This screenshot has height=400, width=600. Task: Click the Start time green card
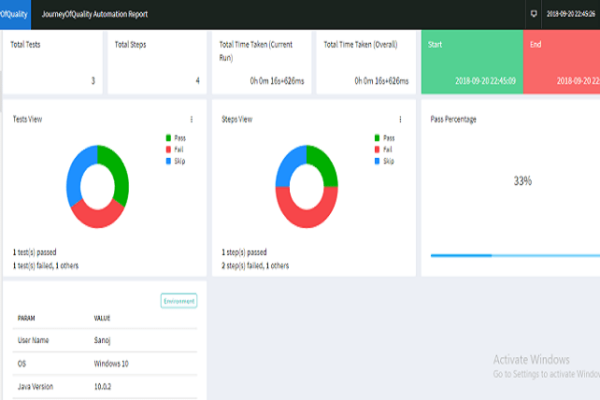click(472, 62)
